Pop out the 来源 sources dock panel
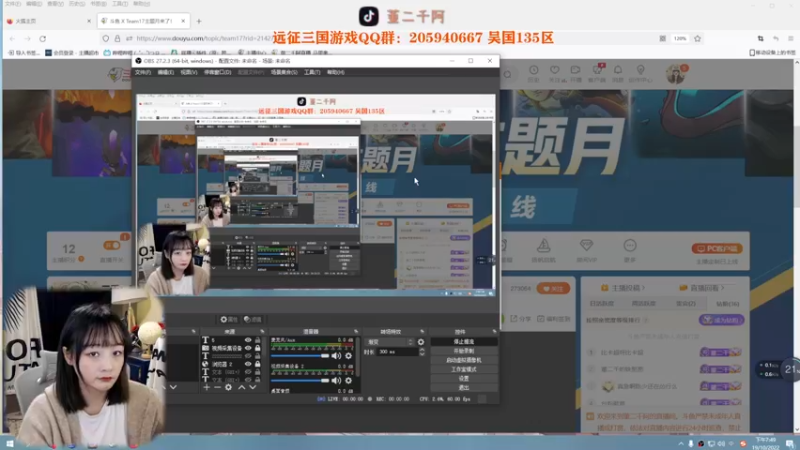This screenshot has height=450, width=800. tap(262, 332)
